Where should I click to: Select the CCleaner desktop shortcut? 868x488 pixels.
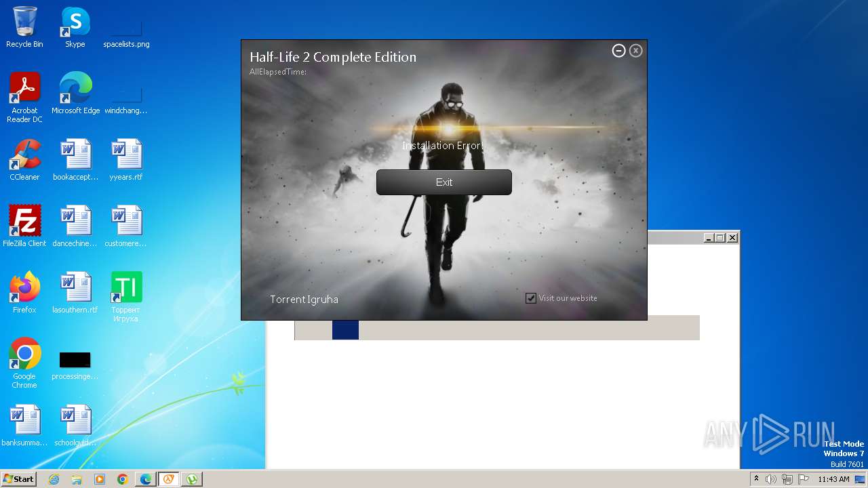pyautogui.click(x=24, y=160)
